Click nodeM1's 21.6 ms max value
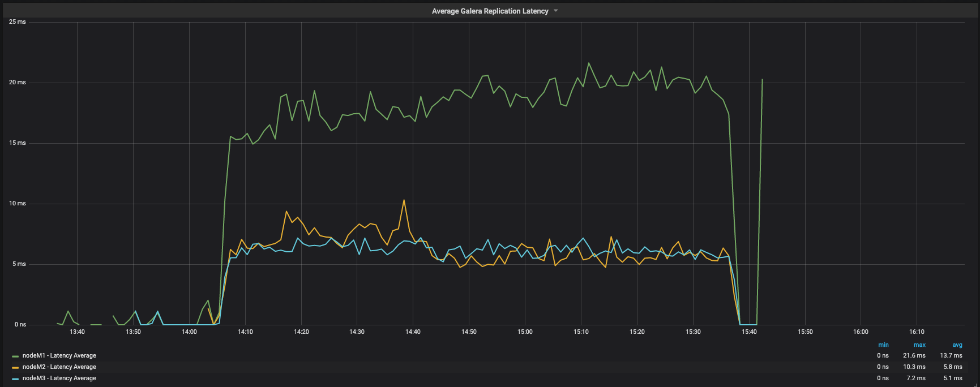Viewport: 980px width, 387px height. 914,356
